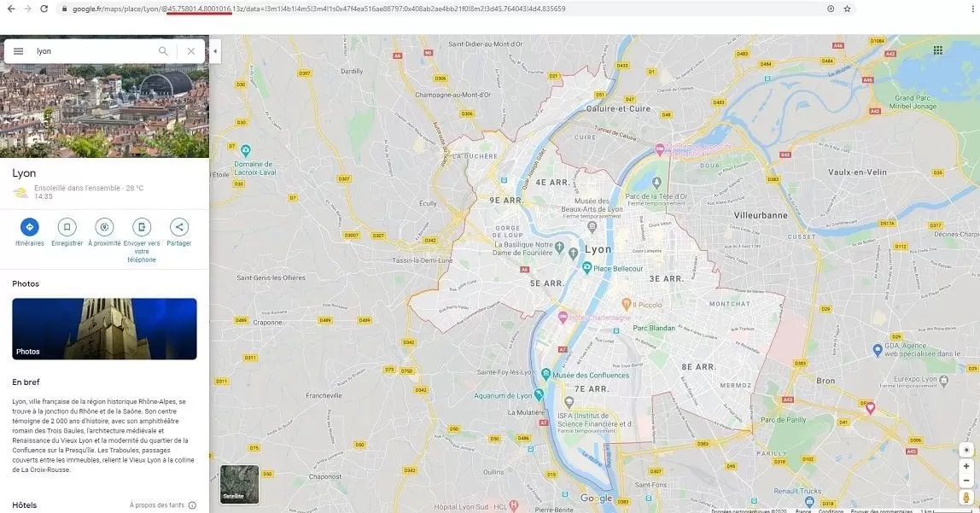This screenshot has width=980, height=513.
Task: Select the Renault Trucks marker
Action: point(809,501)
